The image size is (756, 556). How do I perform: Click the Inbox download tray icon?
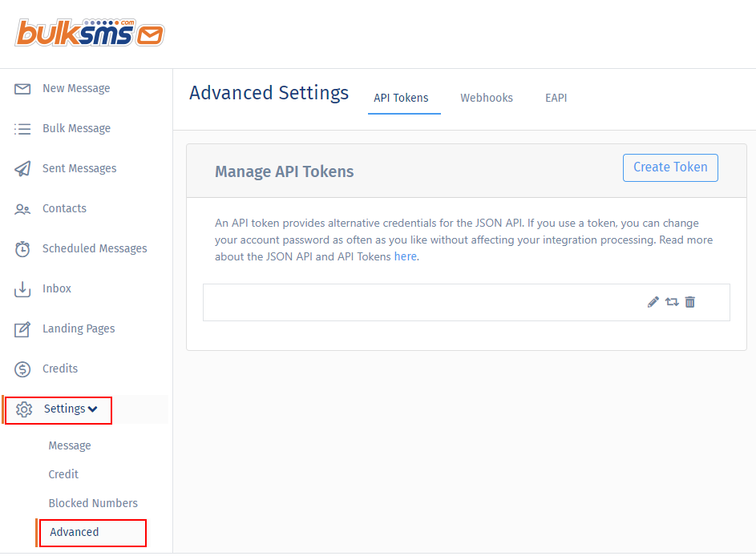tap(22, 289)
